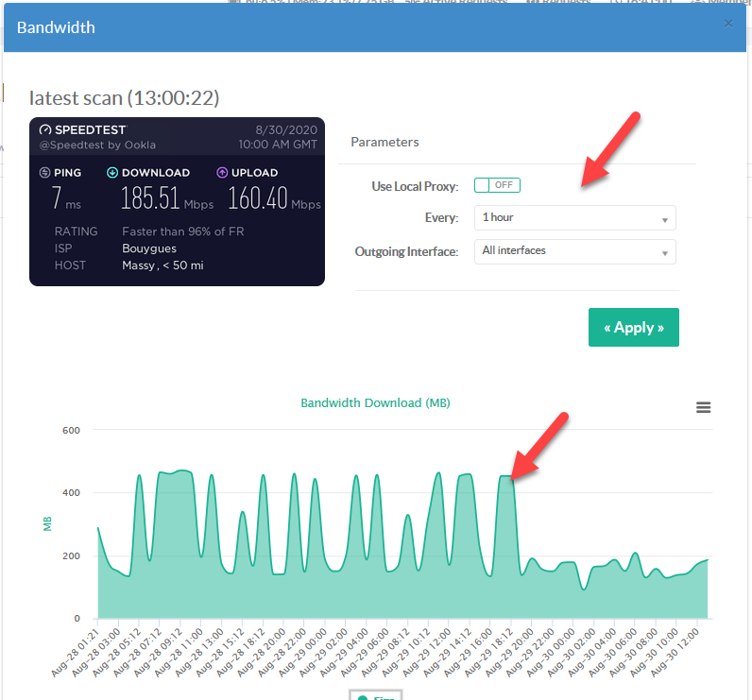Click the purple upload arrow icon
Image resolution: width=752 pixels, height=700 pixels.
click(222, 173)
